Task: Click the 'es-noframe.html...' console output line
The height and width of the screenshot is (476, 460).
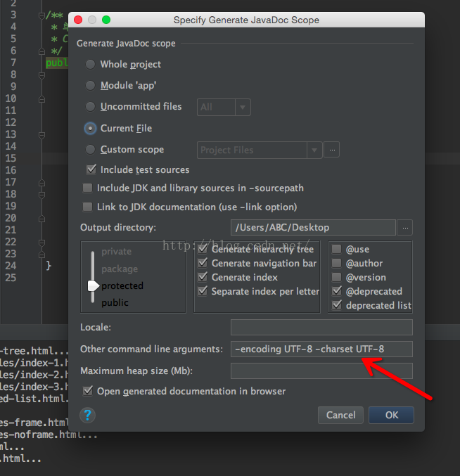Action: coord(49,435)
